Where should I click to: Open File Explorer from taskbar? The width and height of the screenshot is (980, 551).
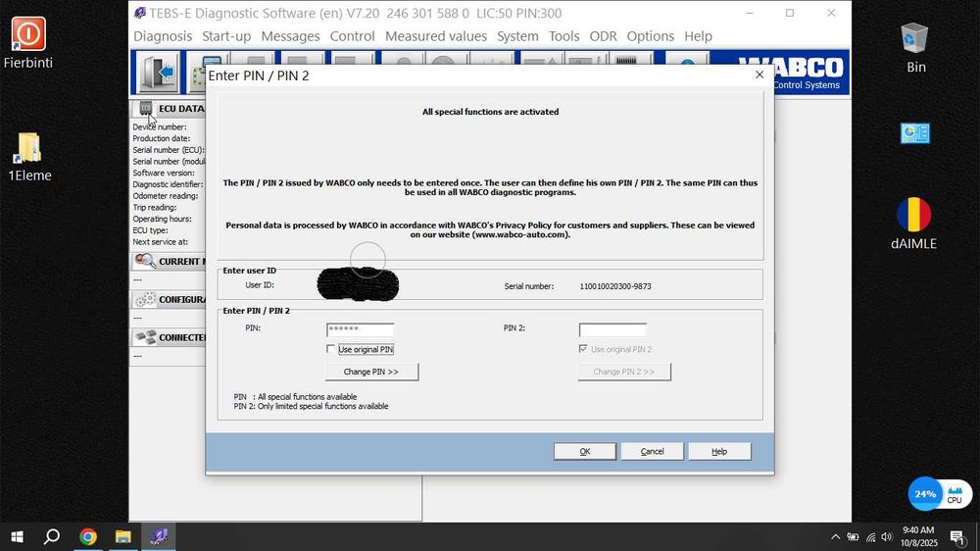123,536
